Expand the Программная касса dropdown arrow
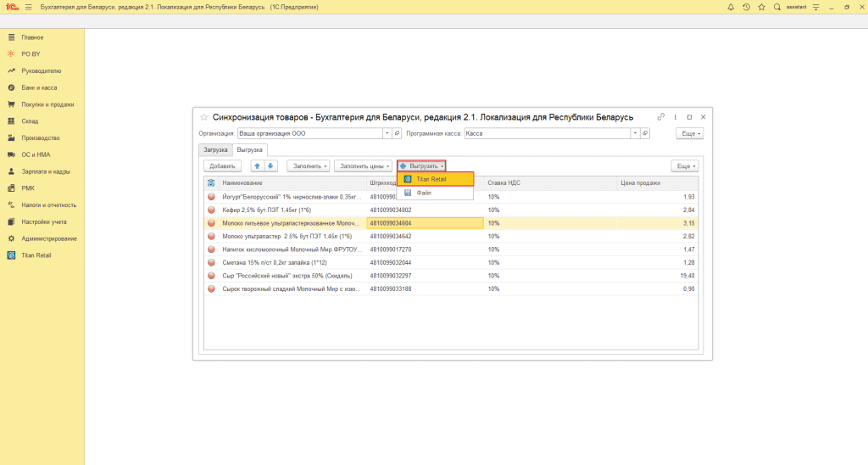868x465 pixels. point(635,133)
